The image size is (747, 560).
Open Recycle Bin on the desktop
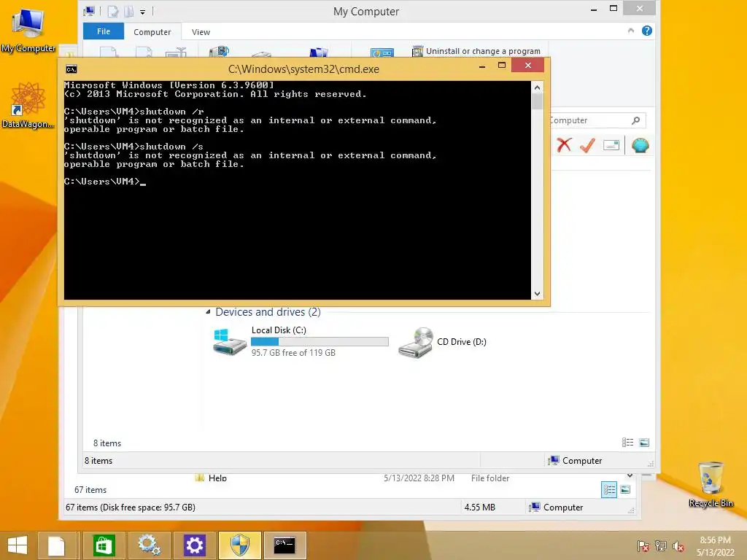[x=711, y=485]
